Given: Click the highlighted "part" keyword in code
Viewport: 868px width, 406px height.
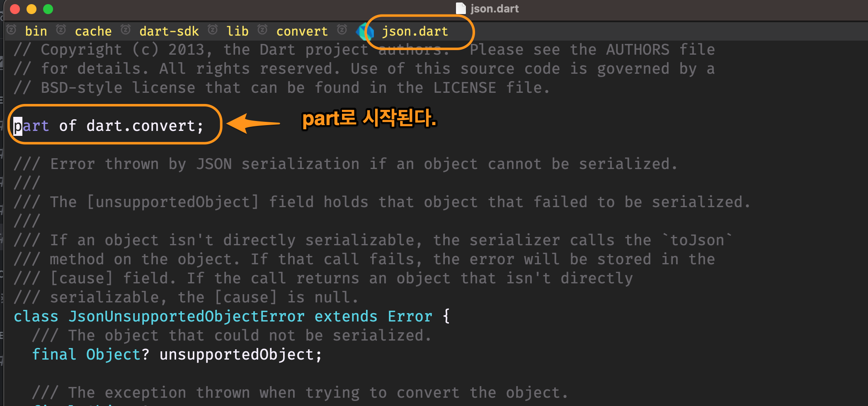Looking at the screenshot, I should tap(31, 125).
